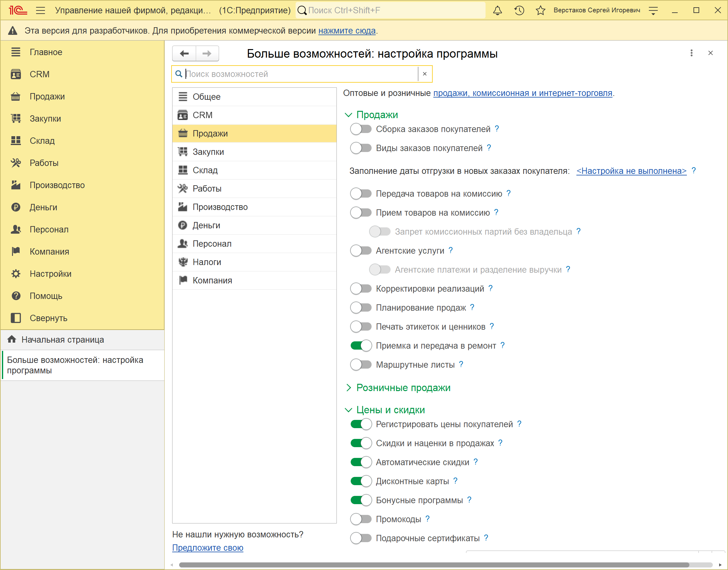Click help icon for Корректировки реализаций

490,288
